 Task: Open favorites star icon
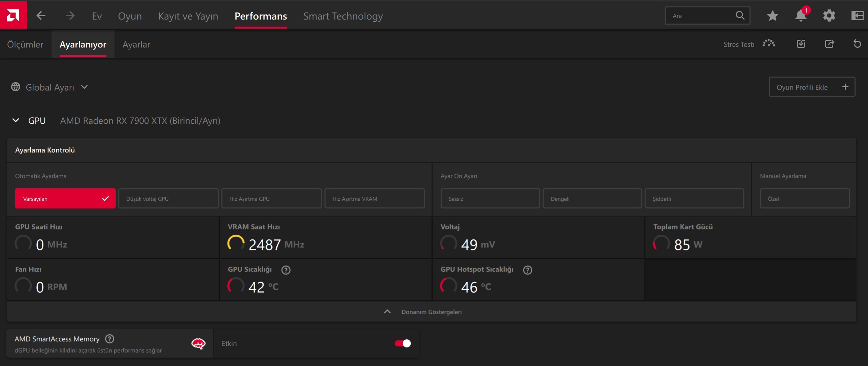pyautogui.click(x=772, y=15)
